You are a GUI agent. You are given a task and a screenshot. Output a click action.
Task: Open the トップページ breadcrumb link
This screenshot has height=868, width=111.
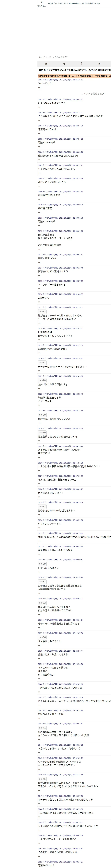tap(45, 58)
